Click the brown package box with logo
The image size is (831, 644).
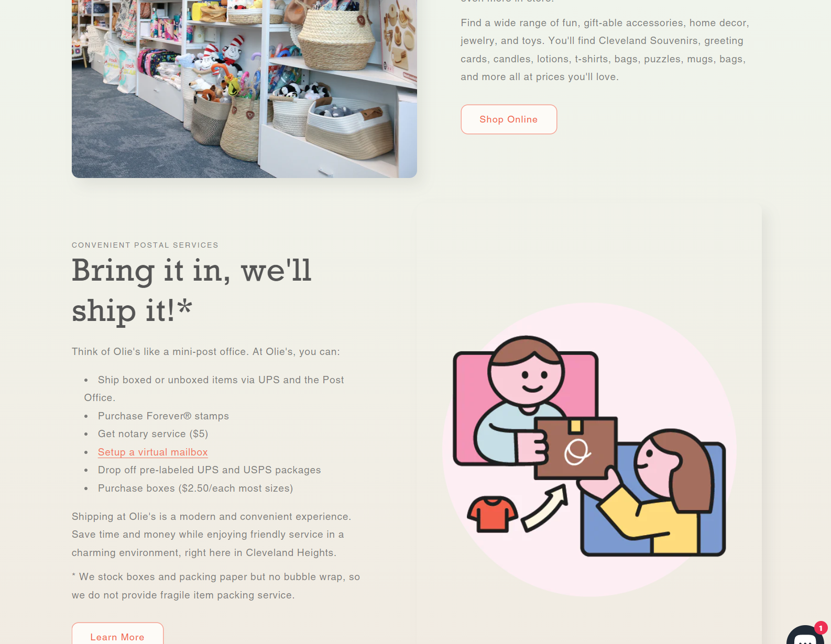click(576, 448)
